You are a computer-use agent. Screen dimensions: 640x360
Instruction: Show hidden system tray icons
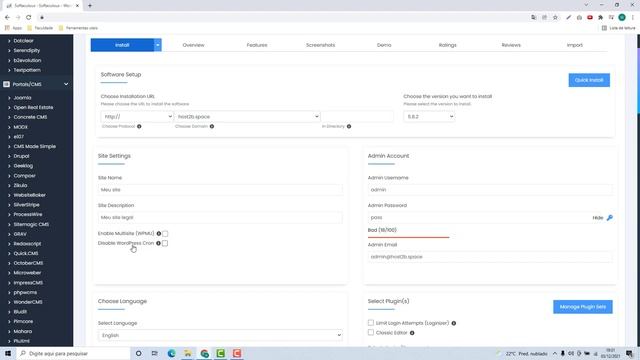(555, 353)
